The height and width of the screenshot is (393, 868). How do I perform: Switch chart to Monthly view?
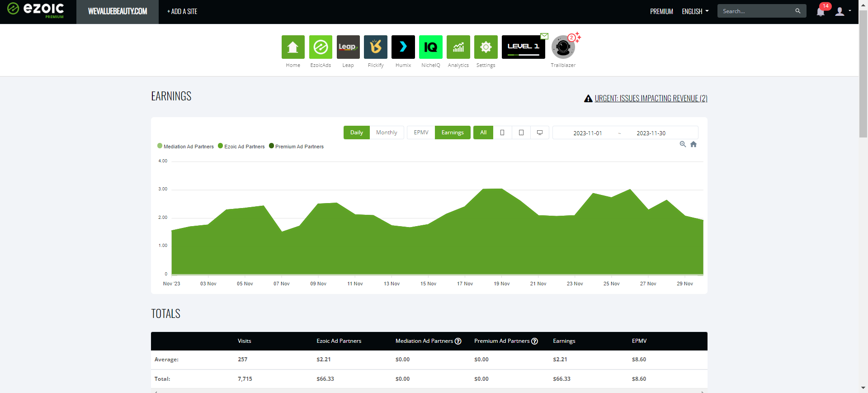[x=387, y=133]
